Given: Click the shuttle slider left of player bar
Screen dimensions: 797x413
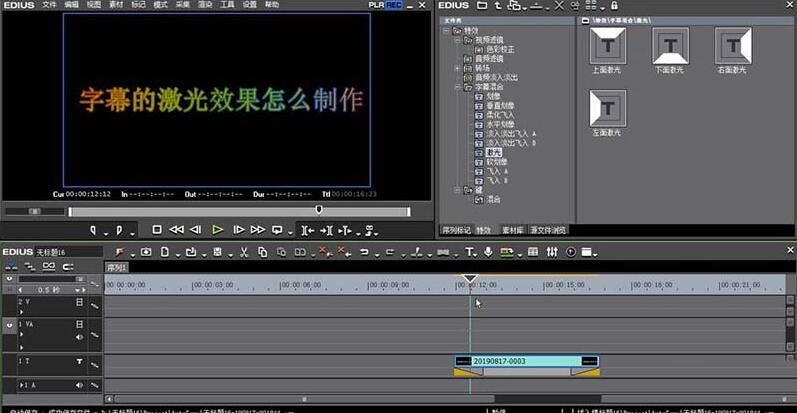Looking at the screenshot, I should point(35,211).
